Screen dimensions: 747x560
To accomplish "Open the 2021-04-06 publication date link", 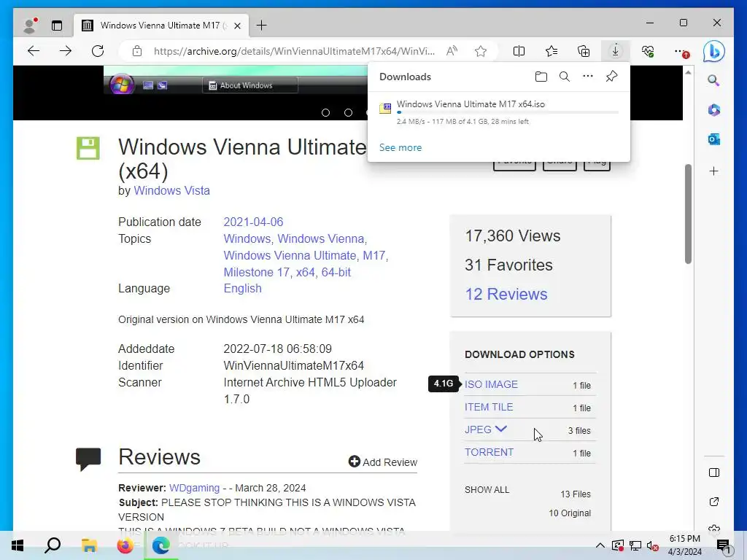I will pos(253,222).
